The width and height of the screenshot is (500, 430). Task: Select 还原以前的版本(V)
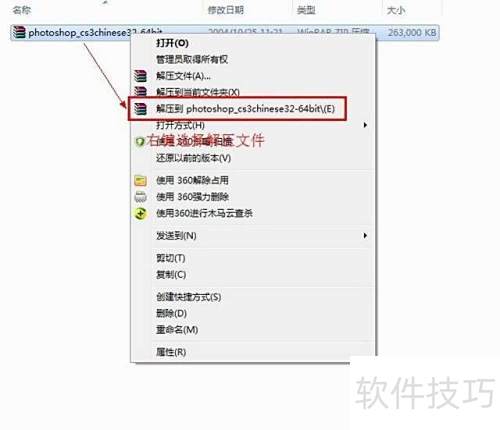[193, 158]
